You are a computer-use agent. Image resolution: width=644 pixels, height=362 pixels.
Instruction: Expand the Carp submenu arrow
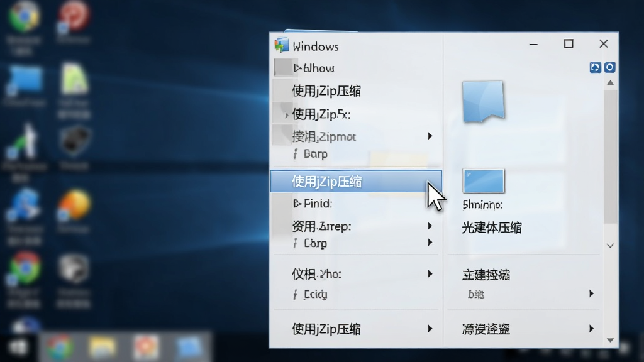click(x=430, y=243)
